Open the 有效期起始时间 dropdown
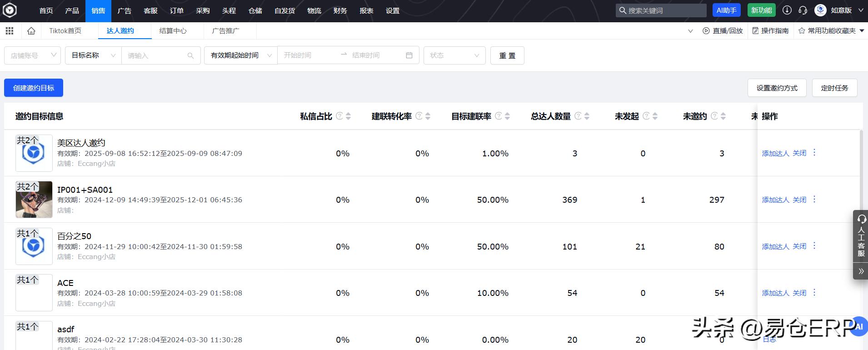868x350 pixels. coord(241,55)
